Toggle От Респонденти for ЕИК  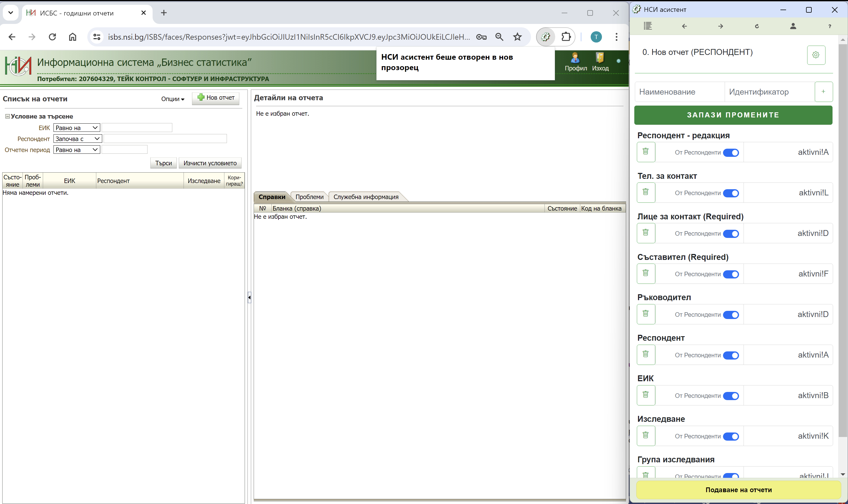(731, 396)
